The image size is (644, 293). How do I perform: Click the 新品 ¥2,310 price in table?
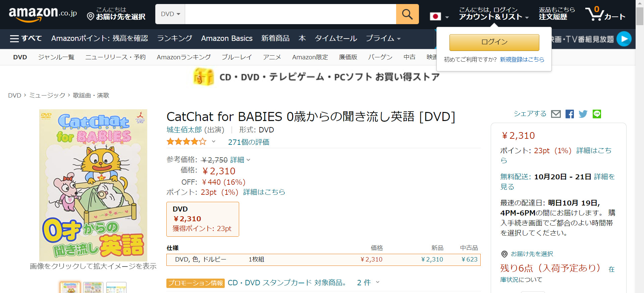tap(432, 259)
